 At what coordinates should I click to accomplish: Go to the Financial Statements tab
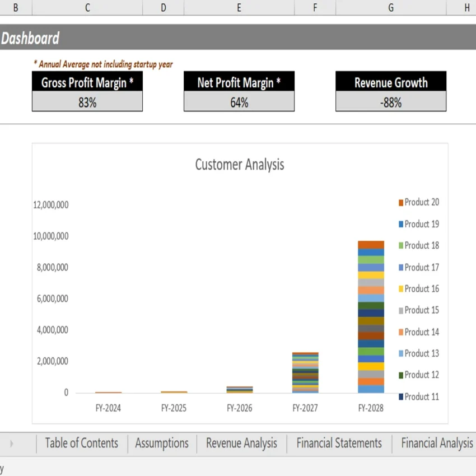339,443
